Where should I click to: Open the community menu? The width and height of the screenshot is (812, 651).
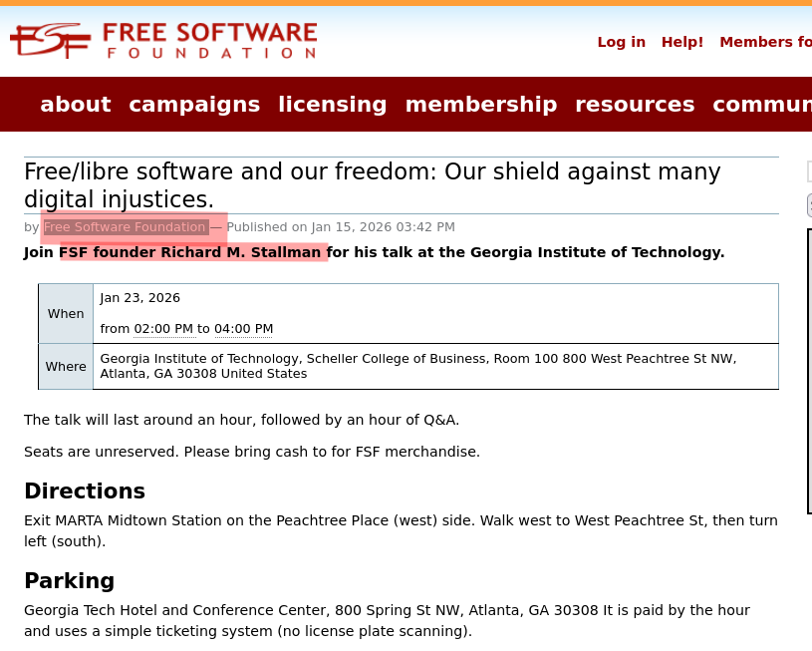point(762,104)
